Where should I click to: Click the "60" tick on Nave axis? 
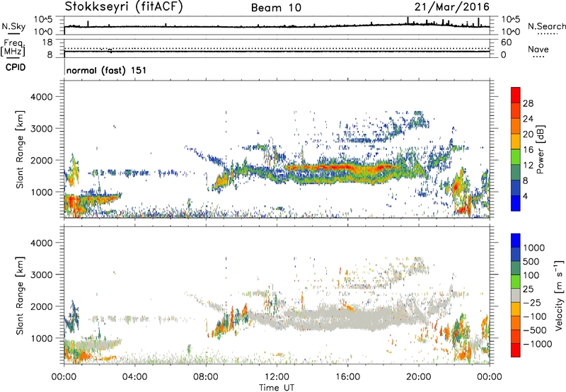[x=506, y=42]
